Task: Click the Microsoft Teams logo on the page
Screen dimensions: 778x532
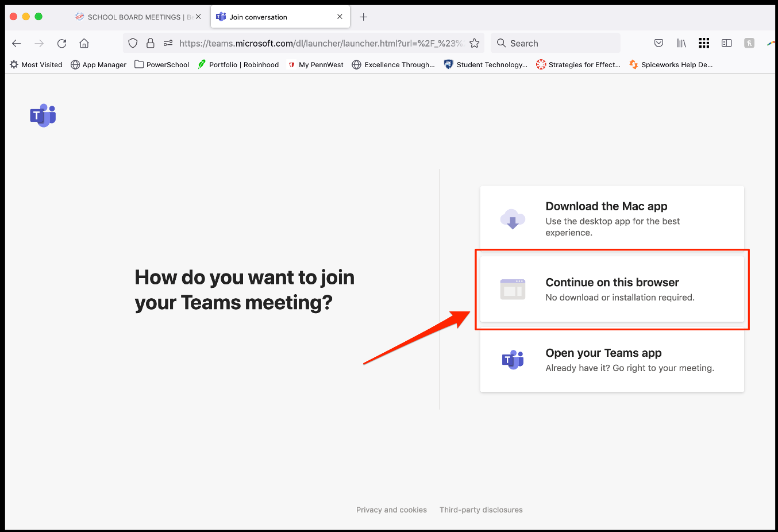Action: click(x=43, y=115)
